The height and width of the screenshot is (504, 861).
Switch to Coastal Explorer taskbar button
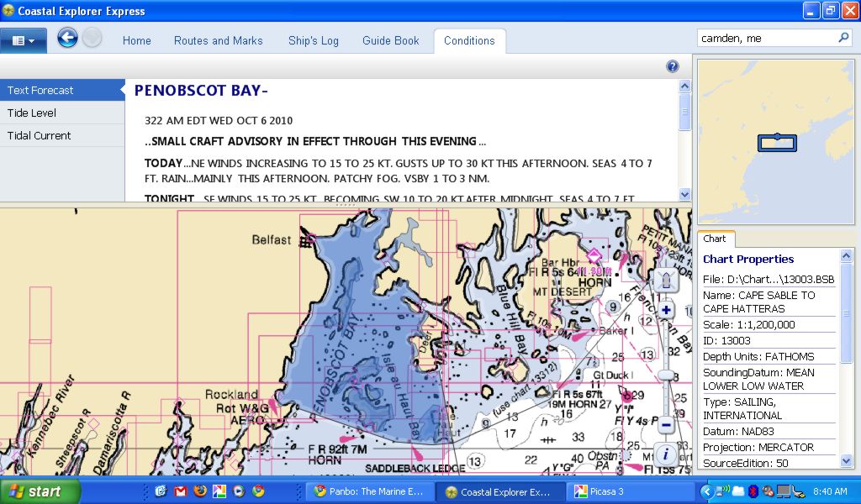pos(501,491)
